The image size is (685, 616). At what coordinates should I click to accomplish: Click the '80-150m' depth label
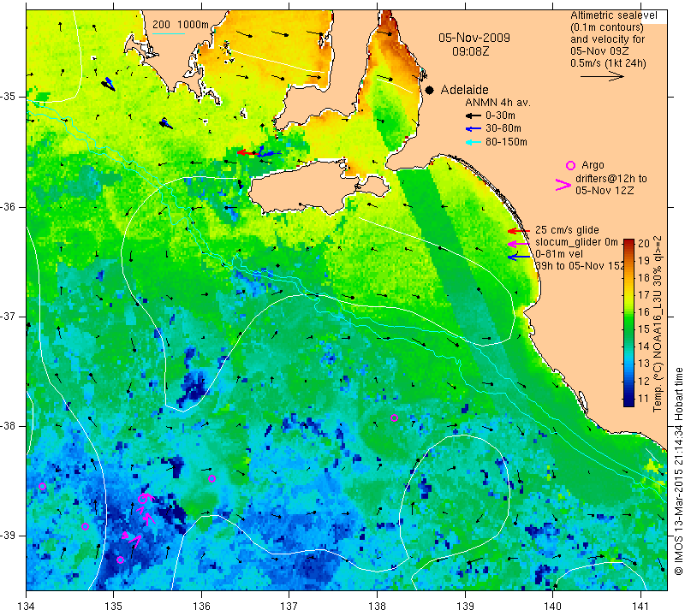506,142
